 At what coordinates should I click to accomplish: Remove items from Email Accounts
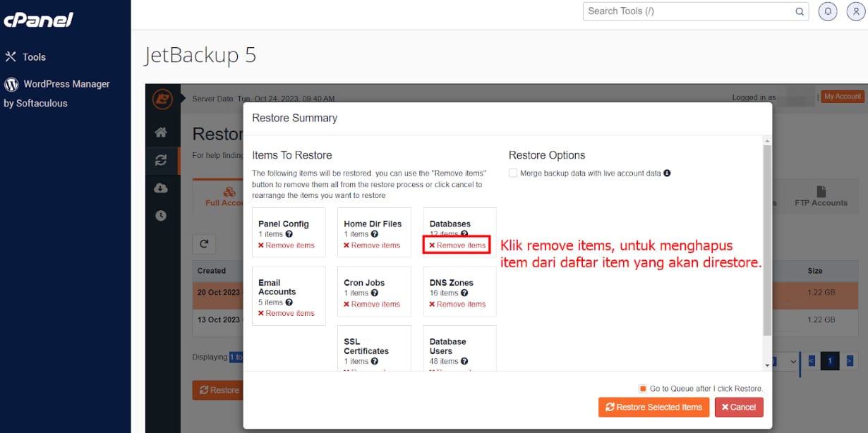pos(287,313)
